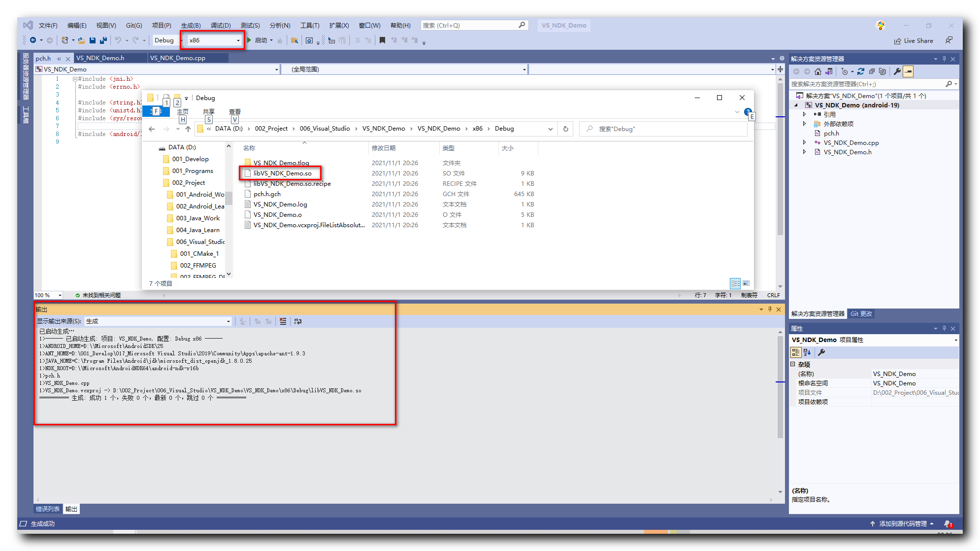The image size is (980, 551).
Task: Switch views icon in Solution Explorer toolbar
Action: click(829, 71)
